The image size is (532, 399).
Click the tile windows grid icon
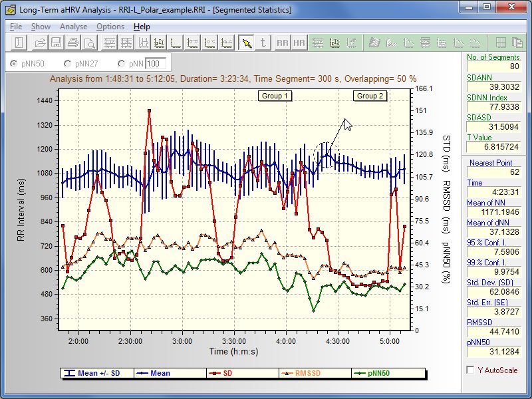coord(501,43)
